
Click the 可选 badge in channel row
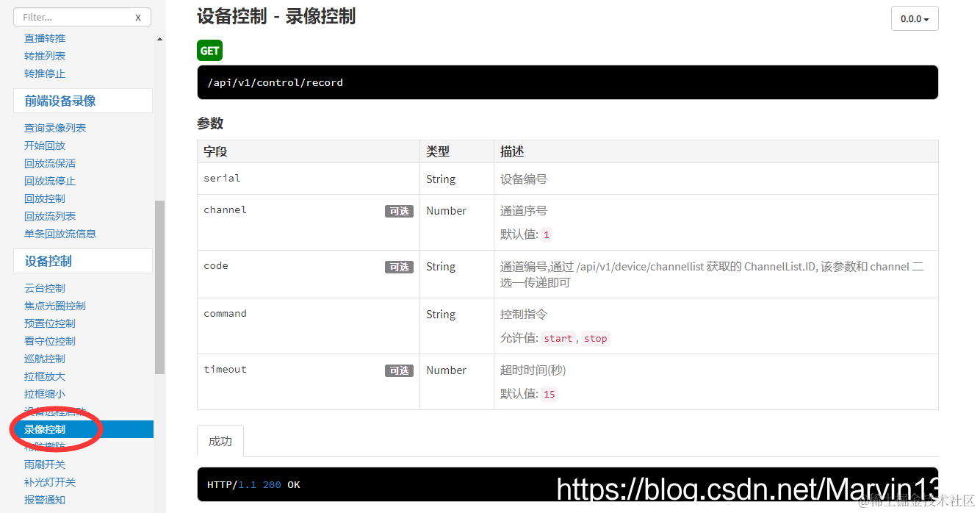399,211
